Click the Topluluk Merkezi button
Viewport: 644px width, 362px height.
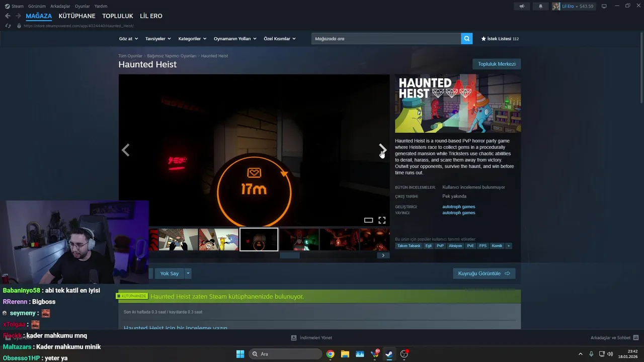tap(497, 64)
